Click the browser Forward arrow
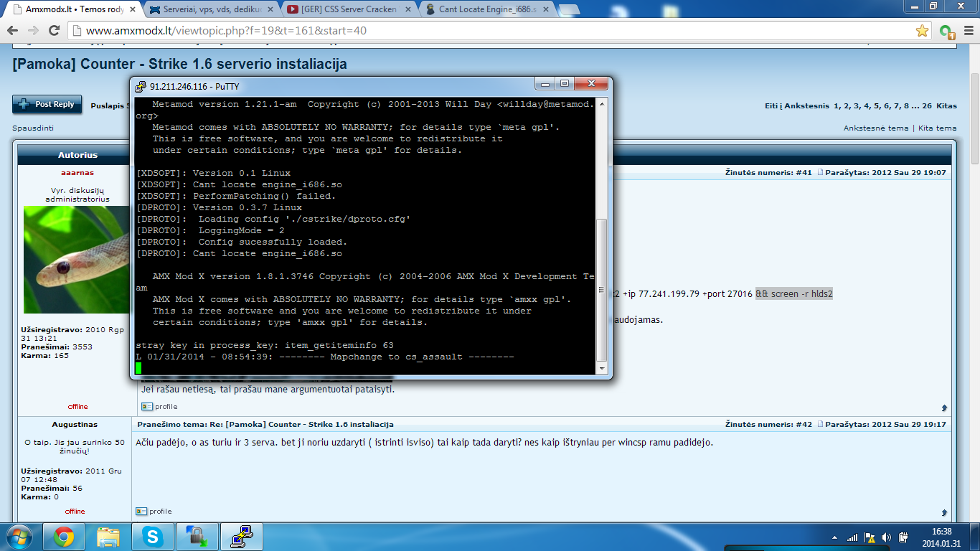The width and height of the screenshot is (980, 551). pos(34,31)
